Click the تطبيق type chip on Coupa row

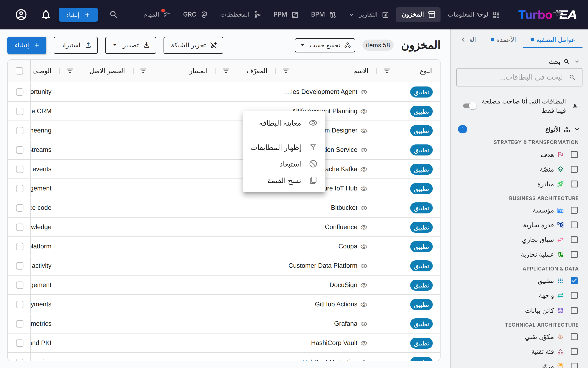[x=421, y=247]
